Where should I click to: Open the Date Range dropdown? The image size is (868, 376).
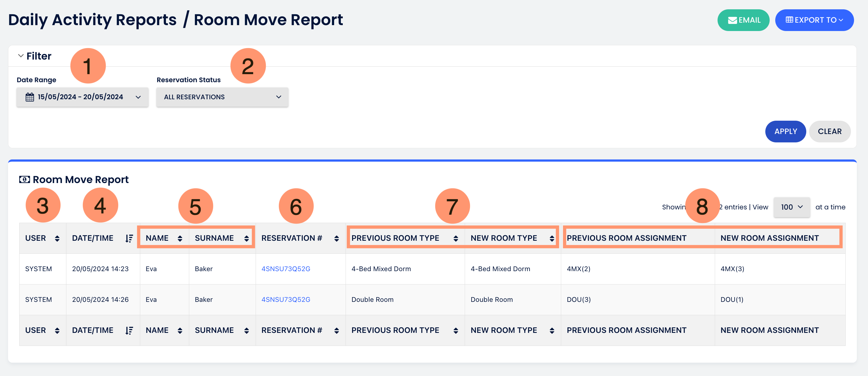click(x=82, y=97)
